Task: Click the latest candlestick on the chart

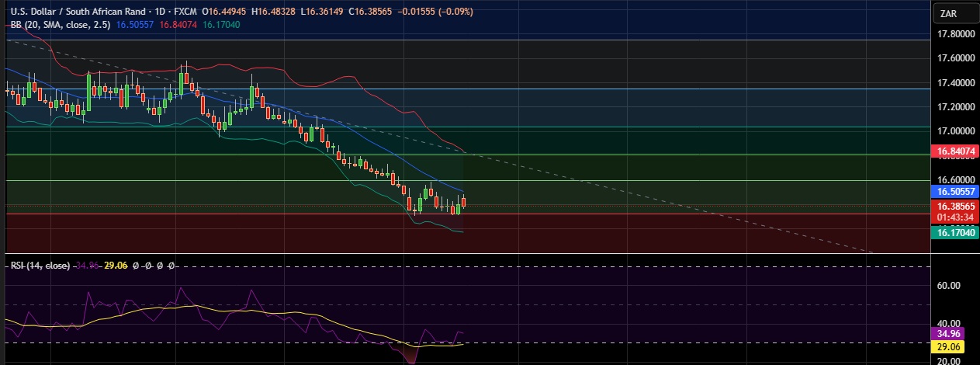Action: [463, 202]
